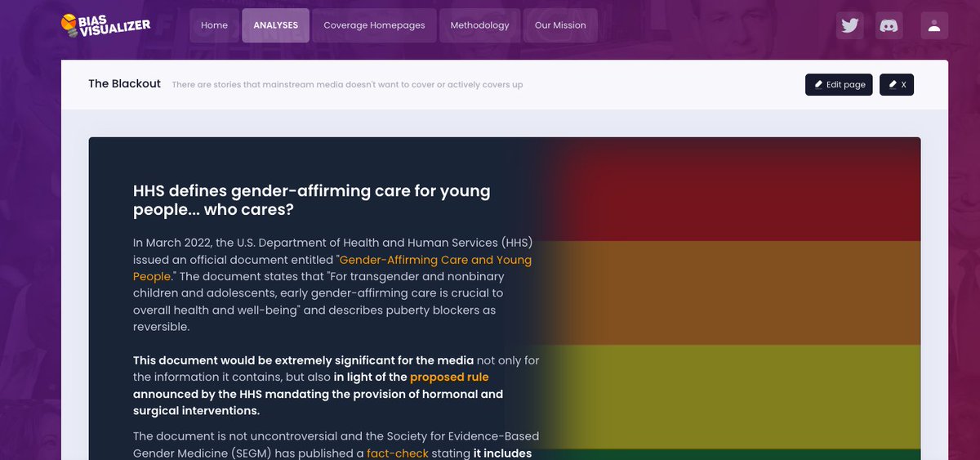980x460 pixels.
Task: Open the user account icon
Action: 933,25
